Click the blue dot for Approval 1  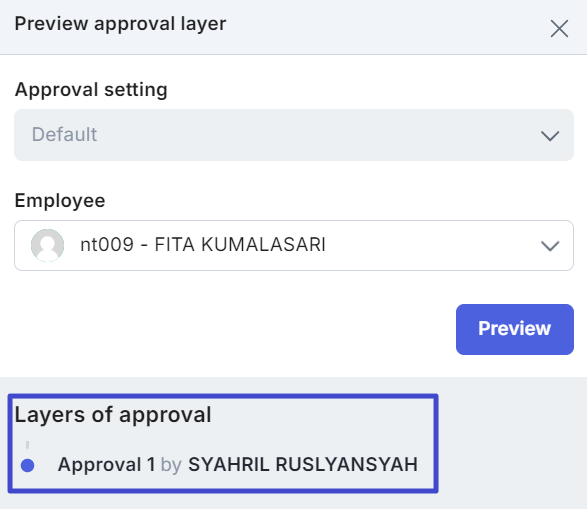click(x=28, y=466)
